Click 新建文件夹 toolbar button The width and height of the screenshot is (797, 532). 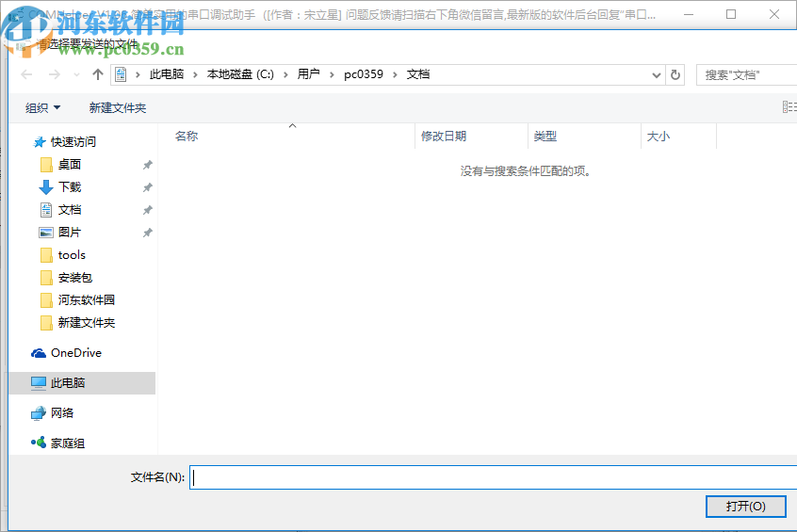point(118,107)
